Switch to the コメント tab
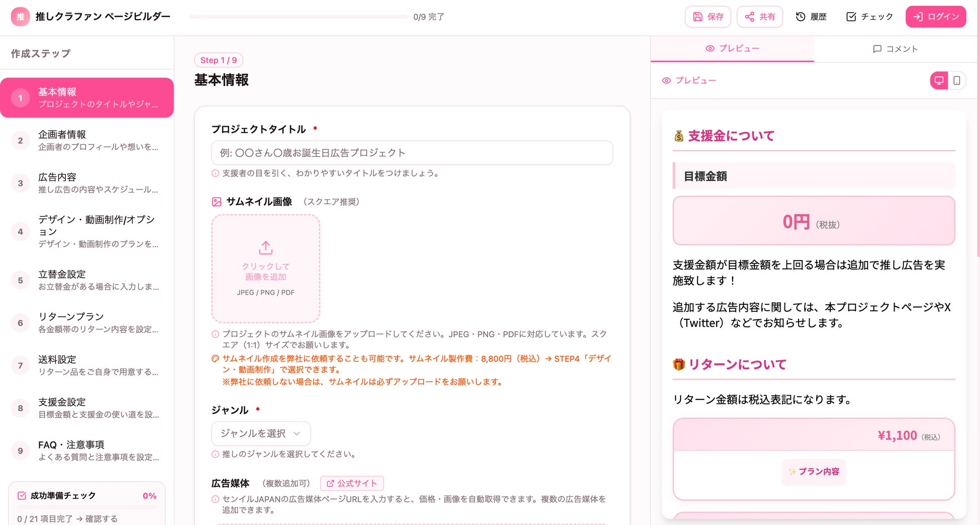The image size is (980, 525). (895, 49)
